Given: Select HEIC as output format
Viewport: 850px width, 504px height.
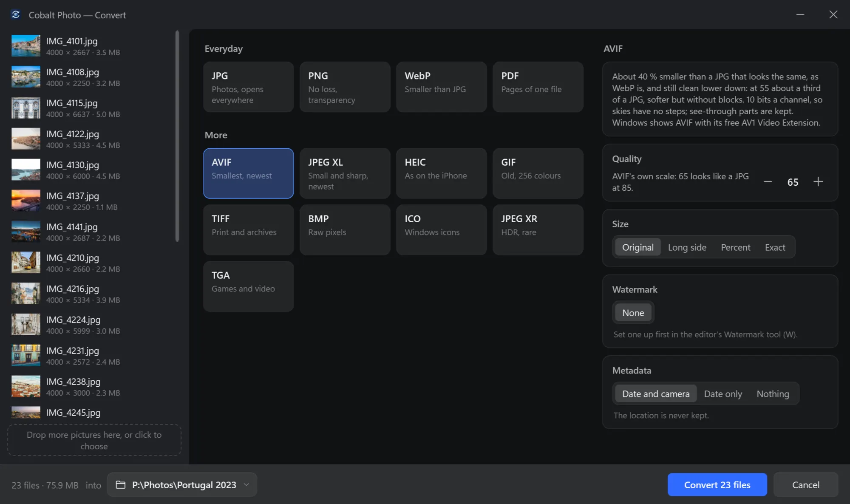Looking at the screenshot, I should (x=442, y=173).
